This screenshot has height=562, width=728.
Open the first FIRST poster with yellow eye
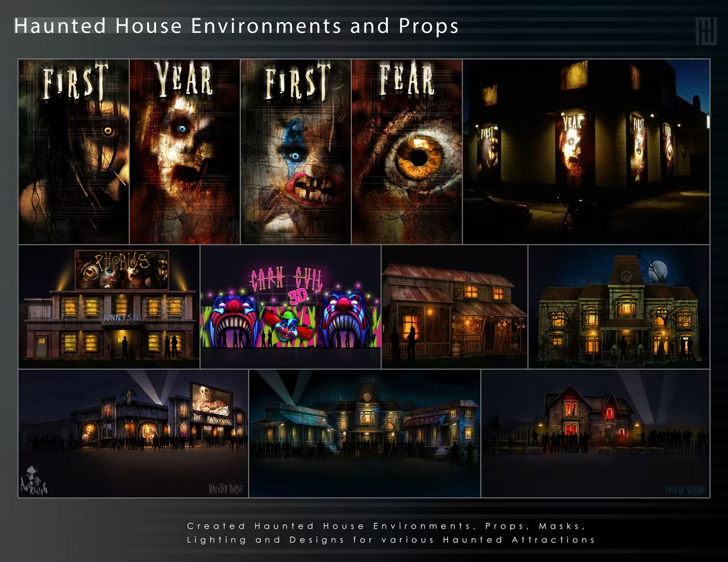click(x=74, y=151)
